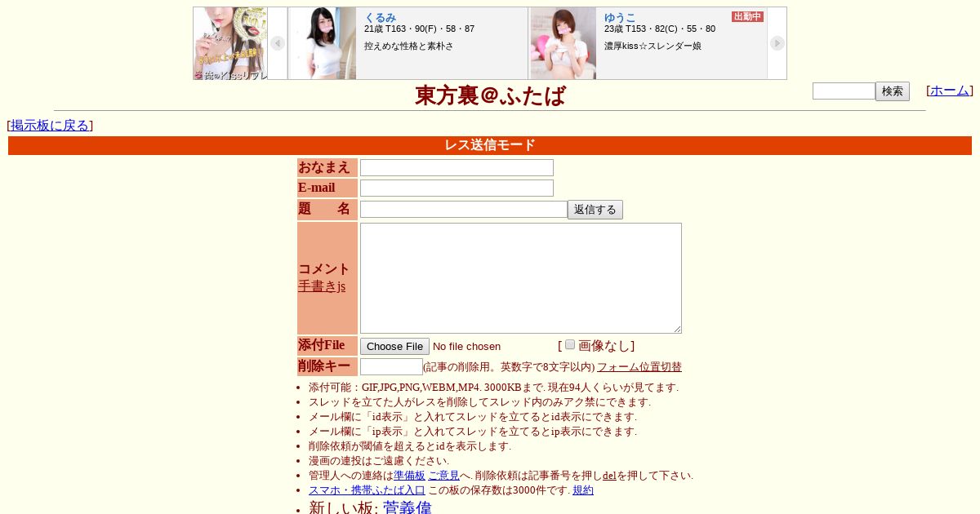Viewport: 980px width, 514px height.
Task: Open the 手書きjs link
Action: pyautogui.click(x=322, y=286)
